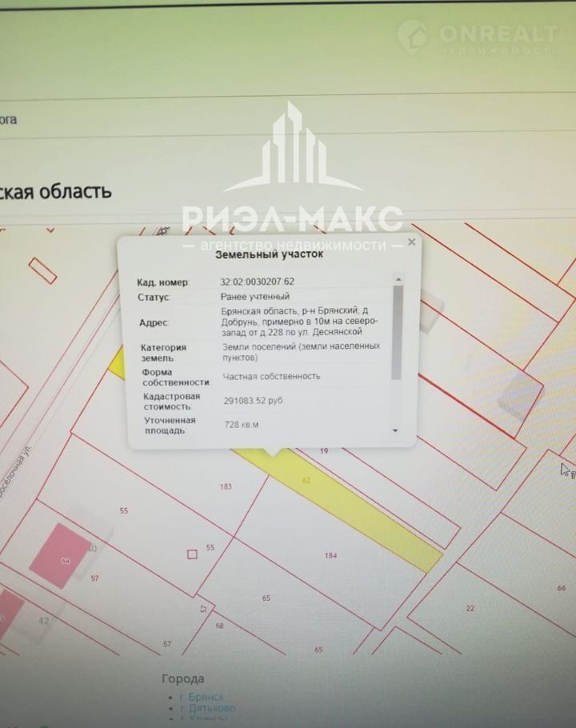Image resolution: width=576 pixels, height=728 pixels.
Task: Click the popup scrollbar up arrow
Action: coord(397,279)
